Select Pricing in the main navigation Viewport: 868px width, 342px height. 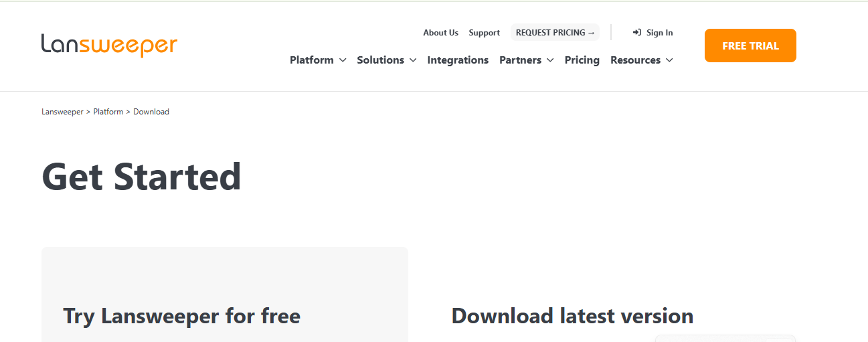[582, 60]
